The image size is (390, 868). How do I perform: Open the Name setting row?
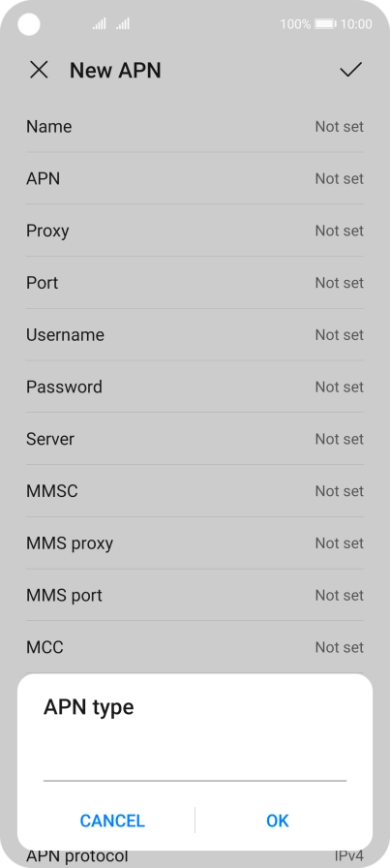(195, 126)
